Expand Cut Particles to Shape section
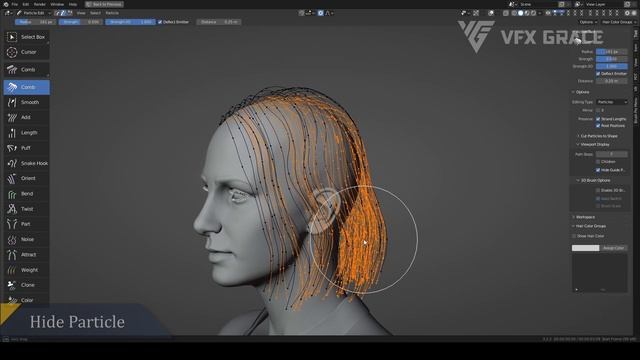Screen dimensions: 640x360 pyautogui.click(x=597, y=136)
